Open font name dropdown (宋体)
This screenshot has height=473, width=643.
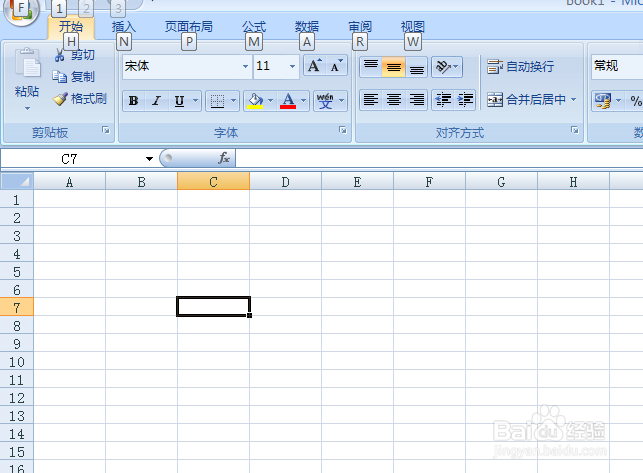(245, 66)
